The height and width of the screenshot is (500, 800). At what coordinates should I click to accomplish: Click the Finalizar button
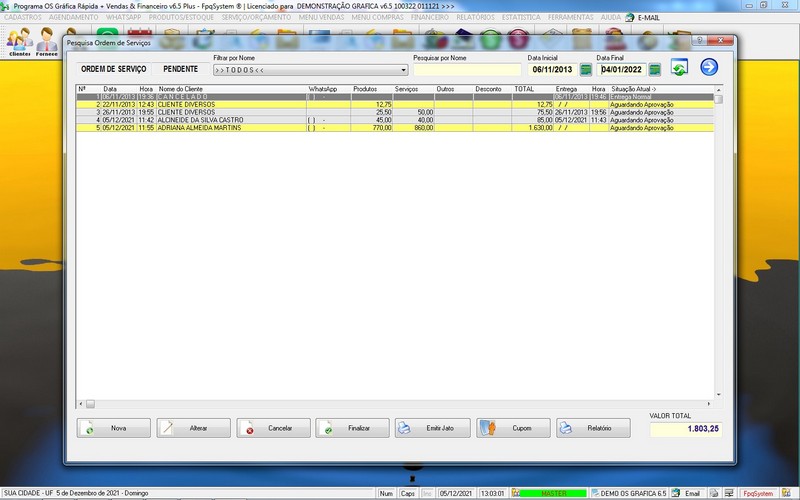tap(352, 428)
